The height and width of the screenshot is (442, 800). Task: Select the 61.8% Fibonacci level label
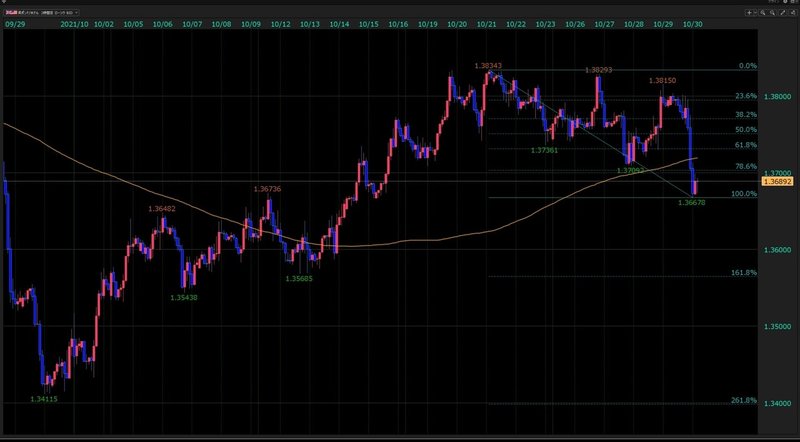click(746, 145)
